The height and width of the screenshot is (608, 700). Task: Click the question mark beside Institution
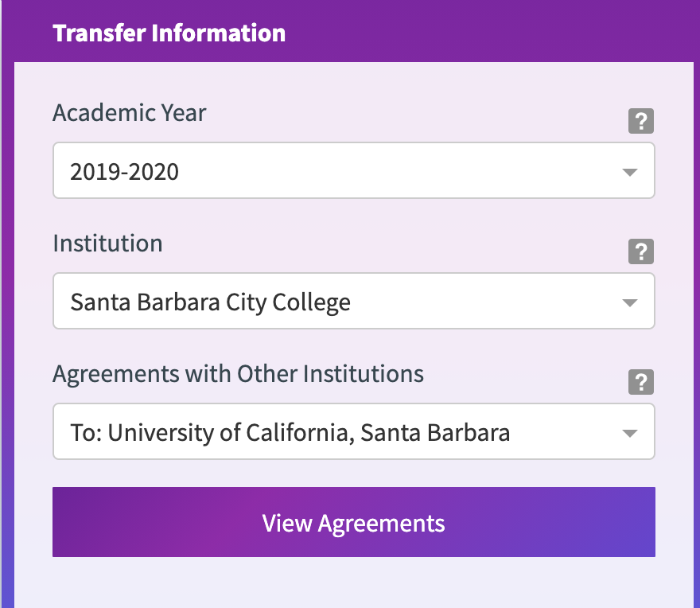(x=641, y=251)
